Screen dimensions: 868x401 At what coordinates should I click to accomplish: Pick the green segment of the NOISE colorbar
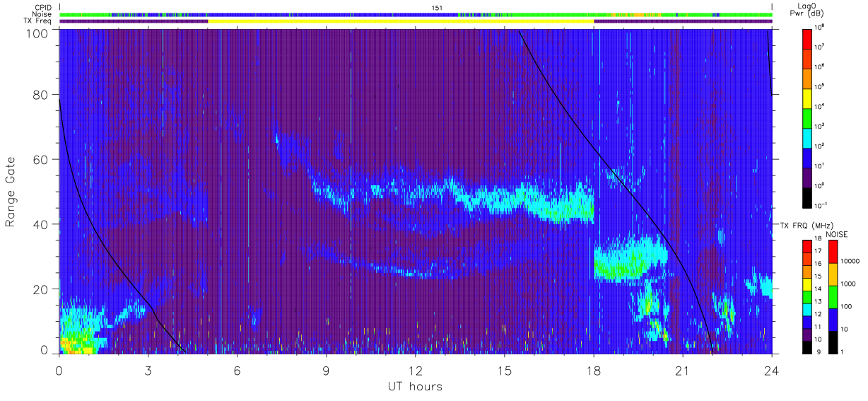point(833,296)
